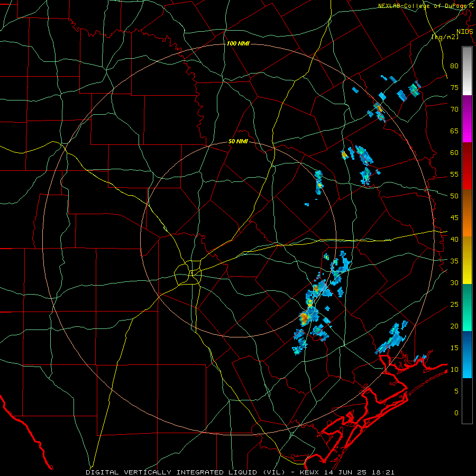Click the legend value 80
The image size is (476, 476).
click(x=454, y=66)
